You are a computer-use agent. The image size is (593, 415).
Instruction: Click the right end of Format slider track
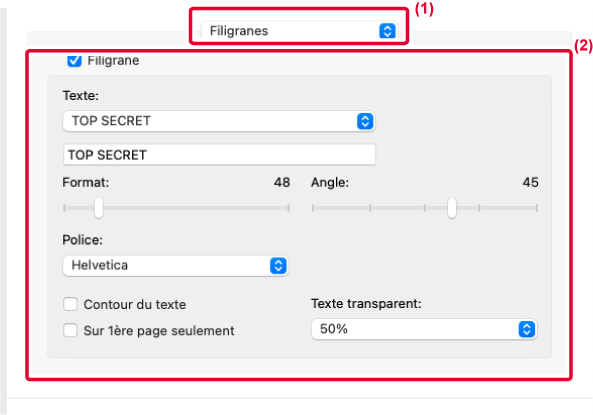(x=288, y=208)
